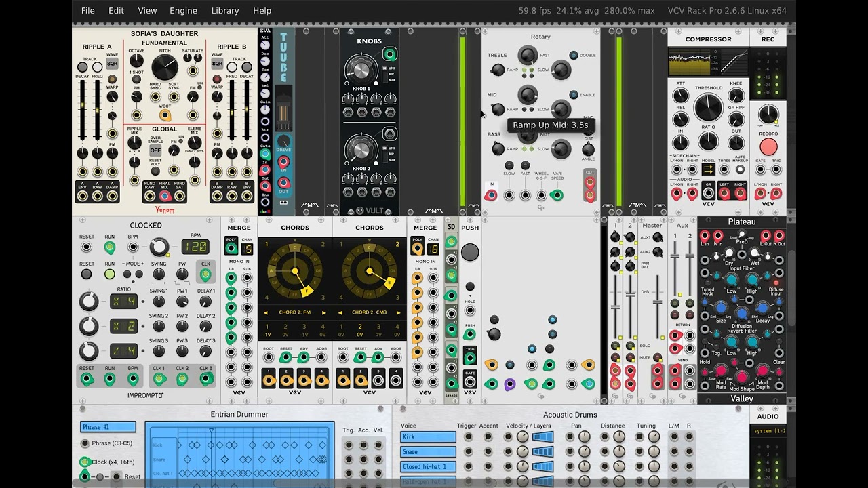868x488 pixels.
Task: Click the Tube module OUT jack
Action: 283,182
